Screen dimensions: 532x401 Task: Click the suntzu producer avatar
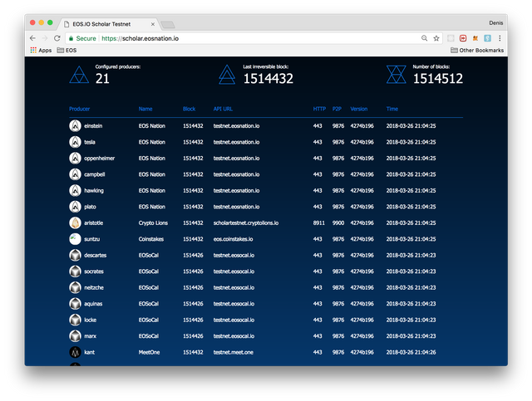click(x=75, y=239)
